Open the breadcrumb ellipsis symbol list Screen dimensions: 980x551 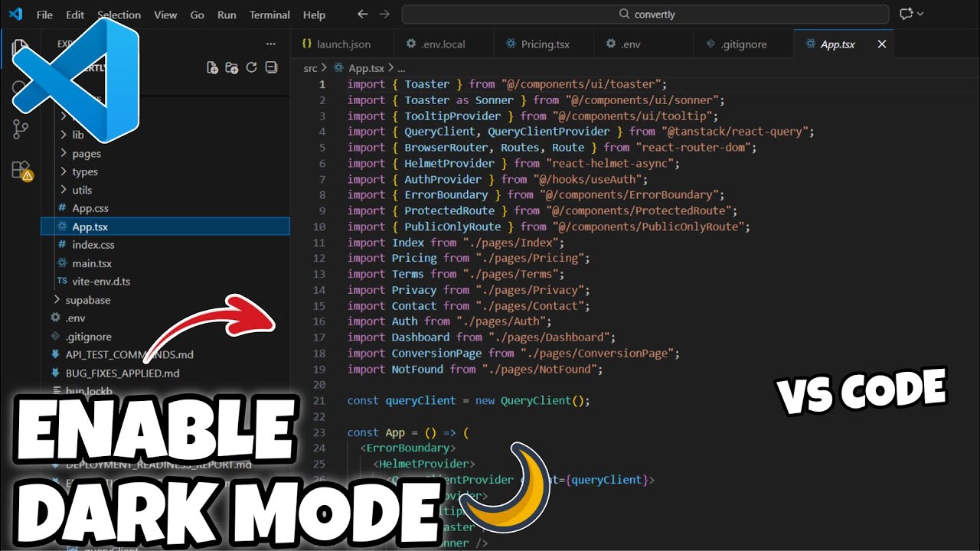point(402,68)
